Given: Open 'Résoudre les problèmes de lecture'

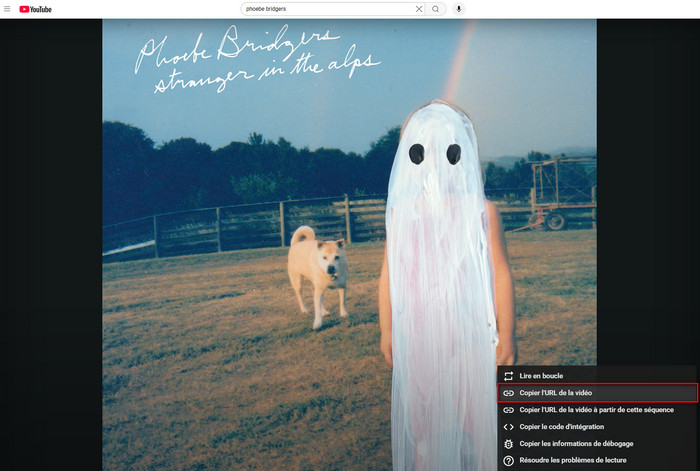Looking at the screenshot, I should pos(573,461).
